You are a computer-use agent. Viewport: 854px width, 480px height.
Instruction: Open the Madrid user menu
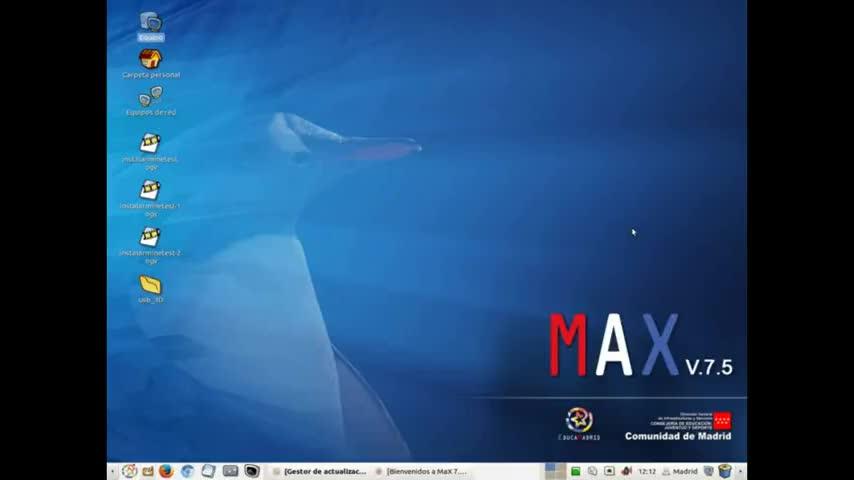[x=680, y=472]
